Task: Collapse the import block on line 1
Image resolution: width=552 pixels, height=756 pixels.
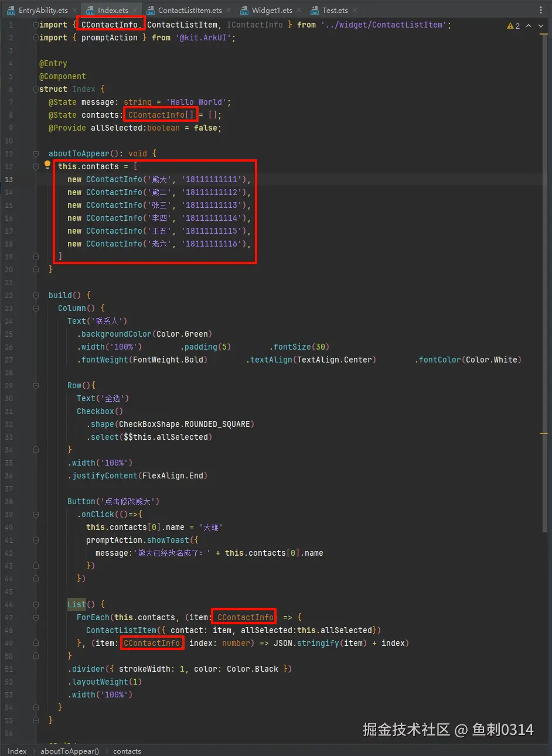Action: click(36, 25)
